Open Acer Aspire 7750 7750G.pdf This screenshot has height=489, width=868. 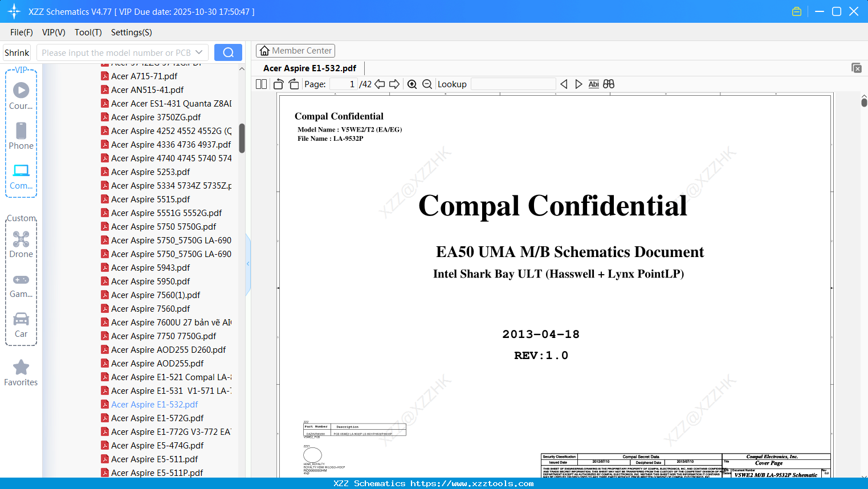[x=164, y=336]
